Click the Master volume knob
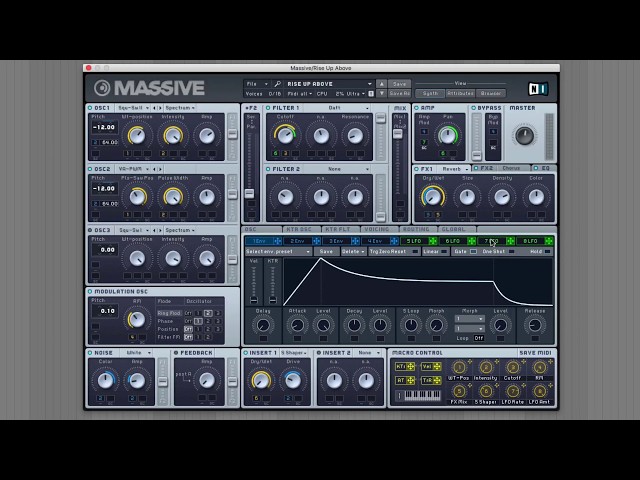640x480 pixels. point(523,136)
